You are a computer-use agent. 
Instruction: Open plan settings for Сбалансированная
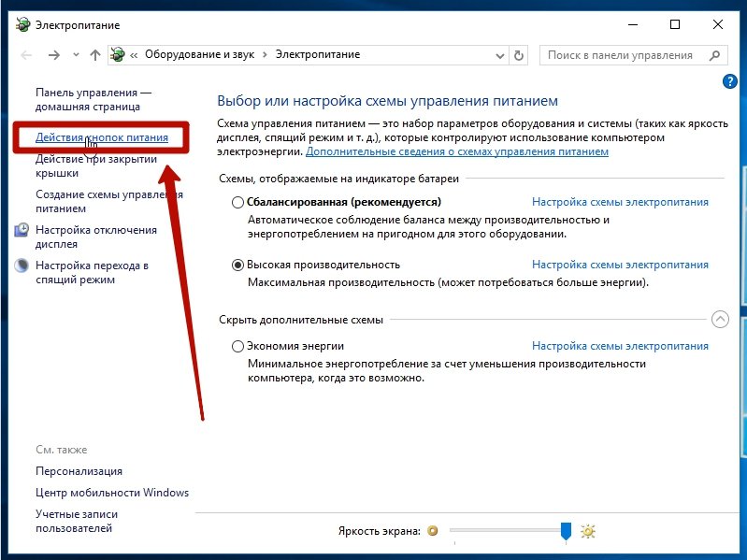click(620, 202)
